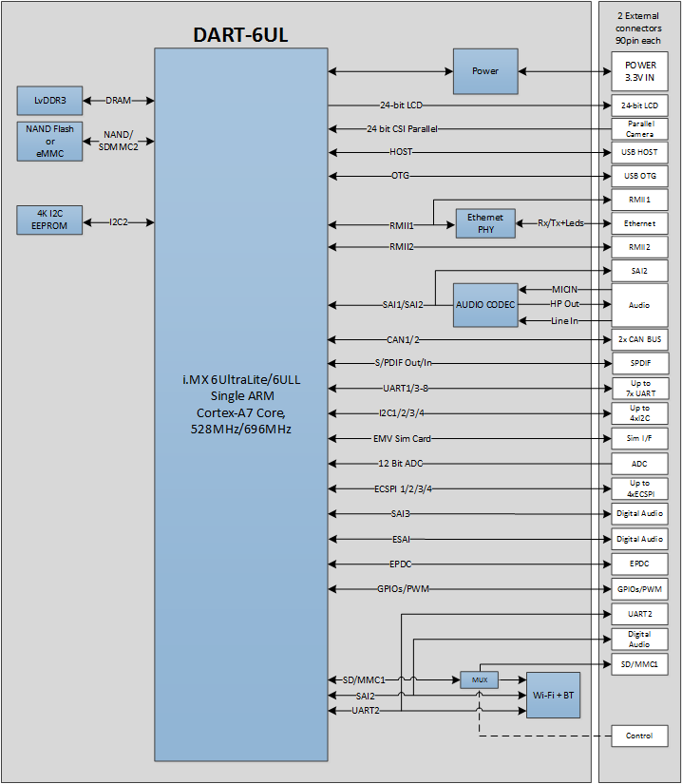Click the Up to 4xI2C box
This screenshot has height=784, width=682.
coord(639,413)
